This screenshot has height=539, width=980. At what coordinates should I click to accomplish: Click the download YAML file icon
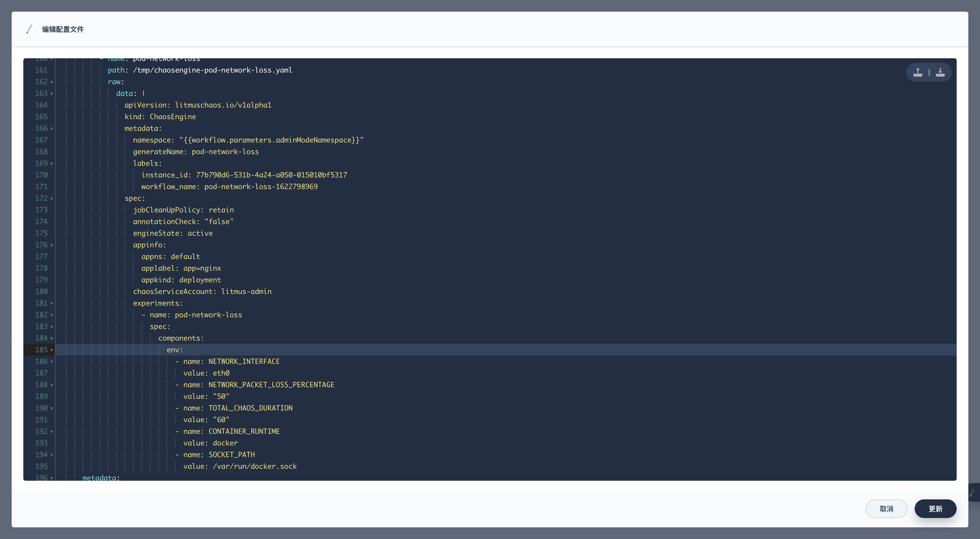coord(940,72)
